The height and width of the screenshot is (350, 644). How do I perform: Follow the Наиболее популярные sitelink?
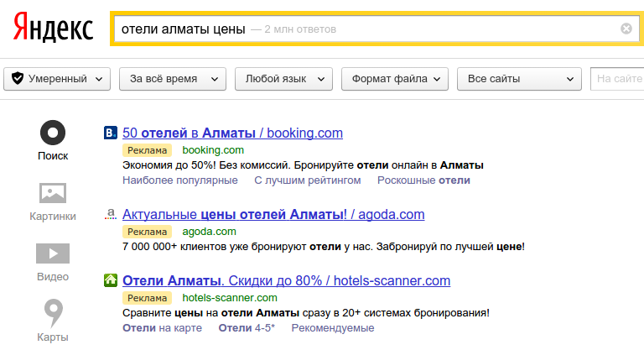180,180
